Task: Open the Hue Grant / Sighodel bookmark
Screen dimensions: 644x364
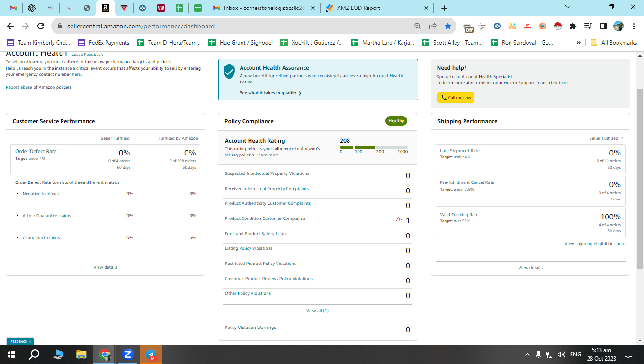Action: click(241, 43)
